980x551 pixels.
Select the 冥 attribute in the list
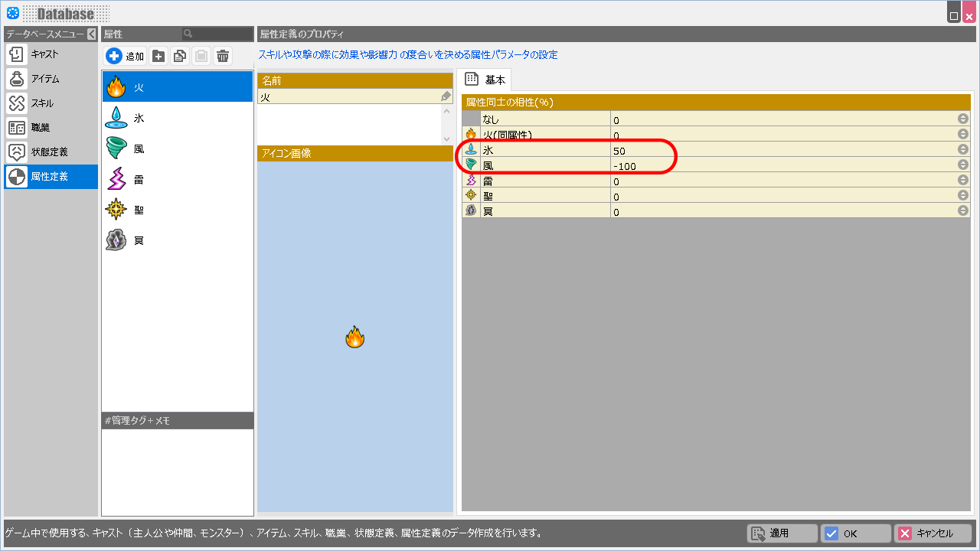(177, 240)
